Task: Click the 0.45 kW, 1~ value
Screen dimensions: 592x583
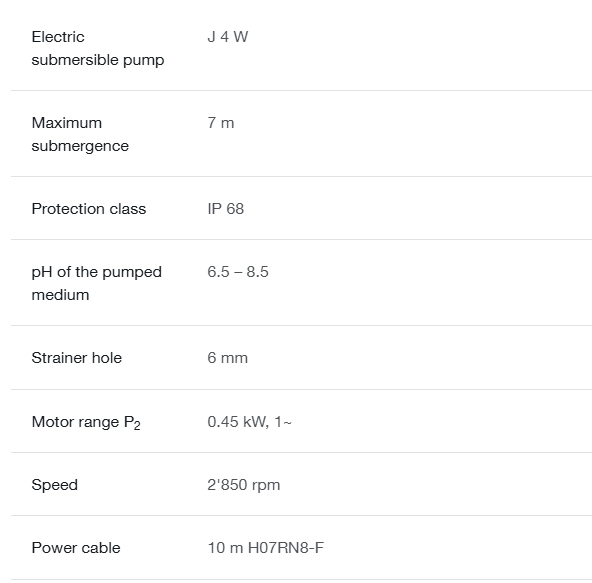Action: pyautogui.click(x=249, y=422)
